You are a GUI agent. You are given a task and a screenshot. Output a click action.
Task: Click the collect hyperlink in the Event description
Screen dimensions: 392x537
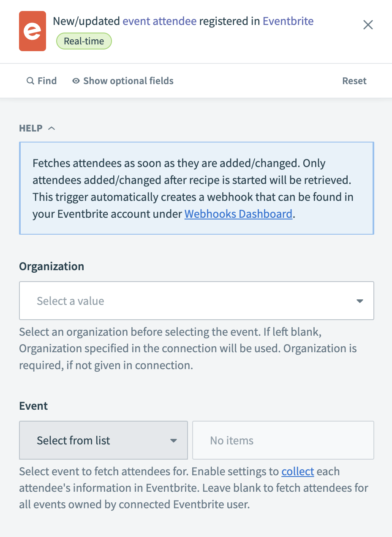coord(298,471)
